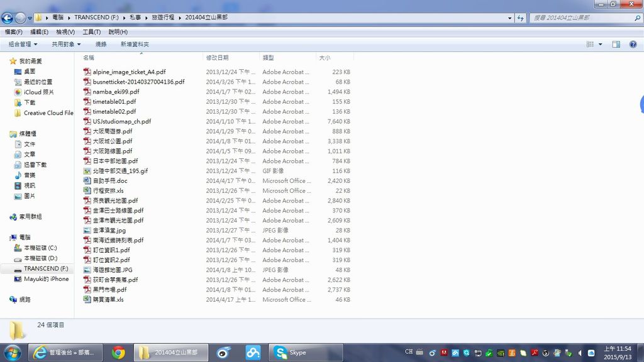
Task: Click the 燒錄 toolbar button
Action: click(x=101, y=45)
